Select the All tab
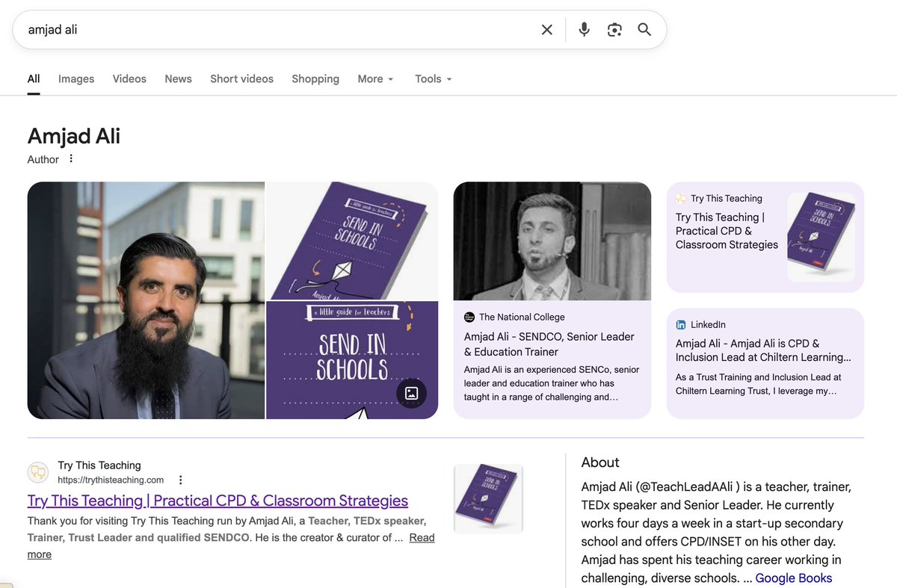 click(34, 79)
